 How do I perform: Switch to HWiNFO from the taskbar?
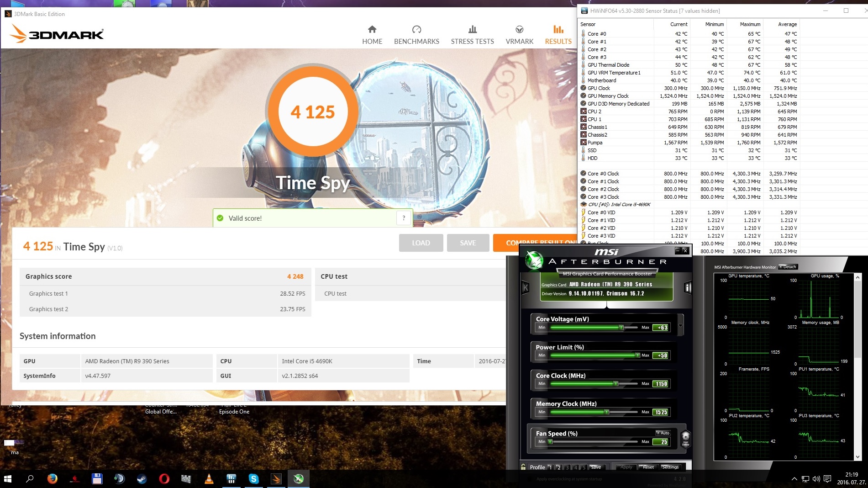(x=231, y=479)
